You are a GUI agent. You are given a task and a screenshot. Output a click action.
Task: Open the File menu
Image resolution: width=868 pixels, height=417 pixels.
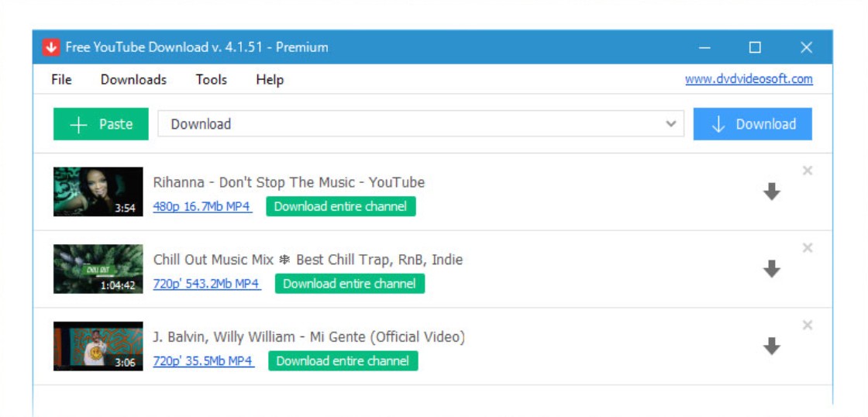point(61,80)
